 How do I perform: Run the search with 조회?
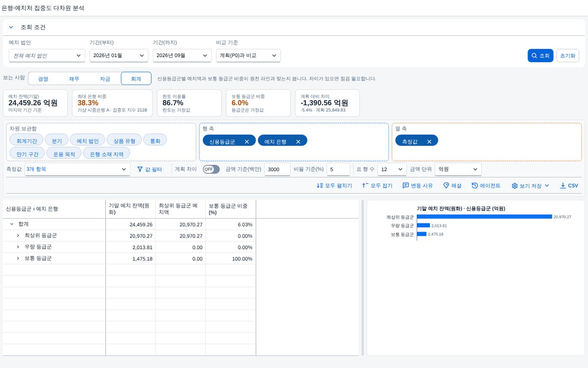540,56
